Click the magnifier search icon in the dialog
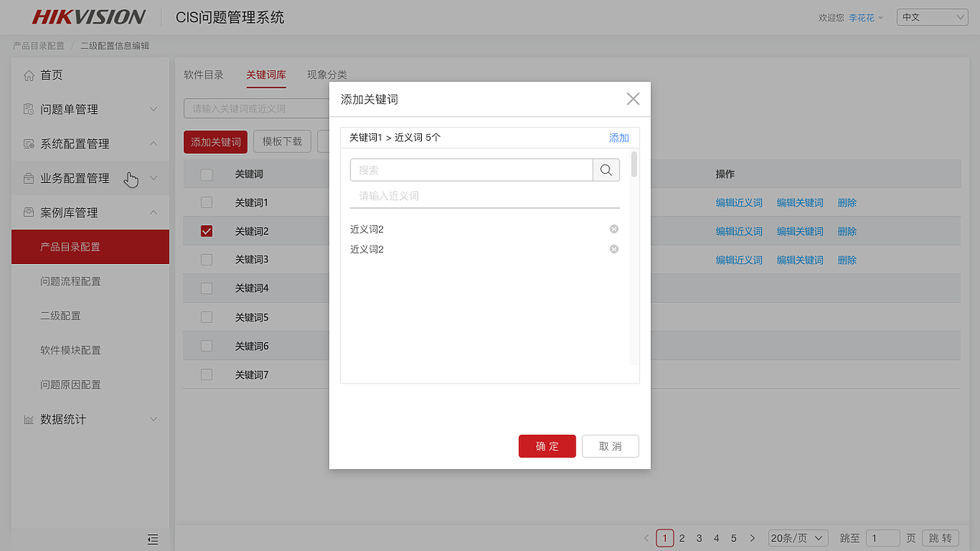The width and height of the screenshot is (980, 551). (x=606, y=169)
